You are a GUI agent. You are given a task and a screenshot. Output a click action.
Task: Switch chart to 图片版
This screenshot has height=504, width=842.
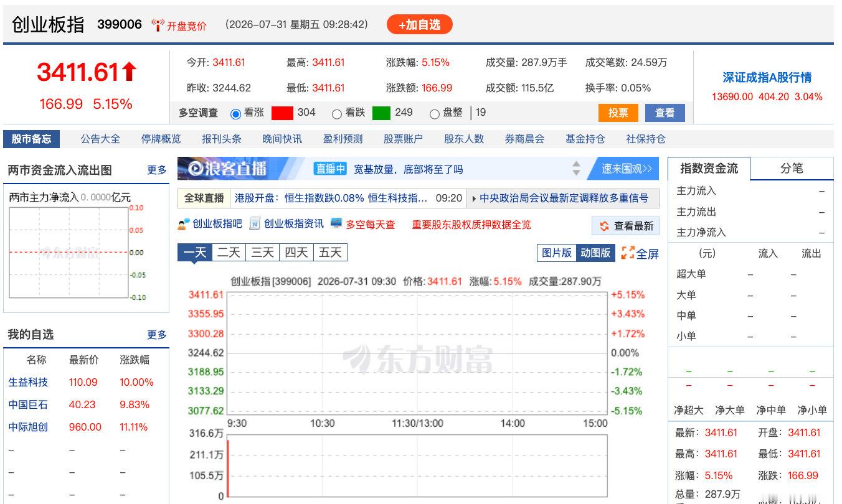point(556,253)
